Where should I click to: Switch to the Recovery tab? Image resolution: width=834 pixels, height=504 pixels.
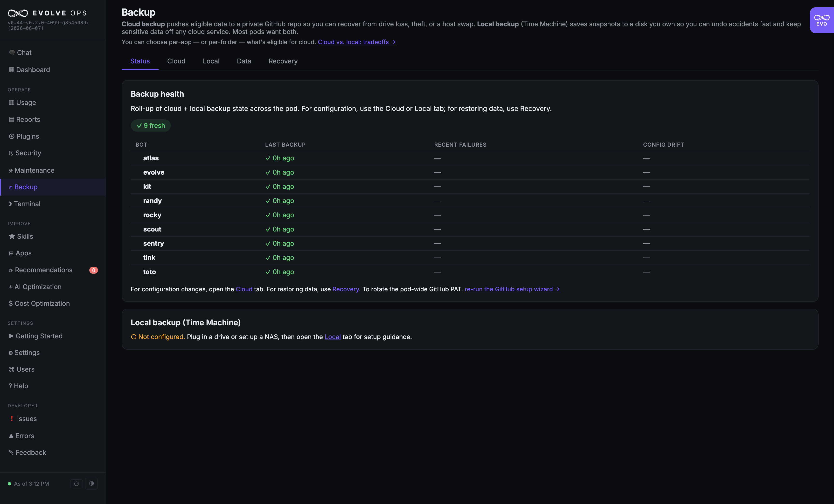283,61
